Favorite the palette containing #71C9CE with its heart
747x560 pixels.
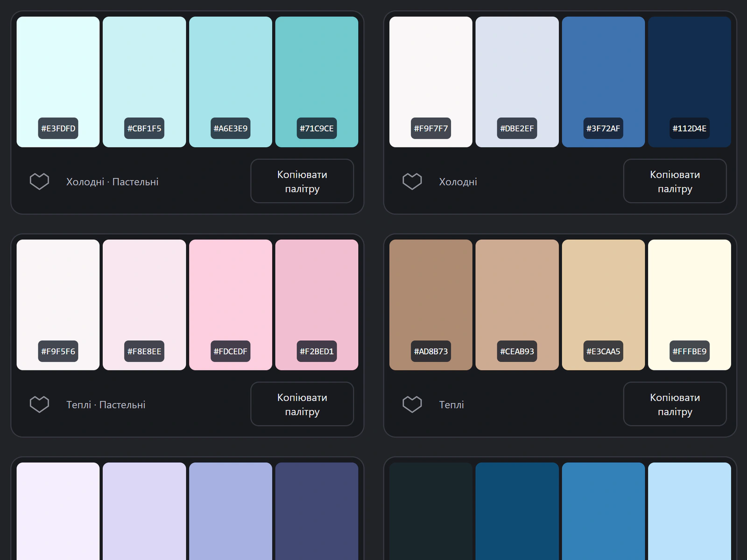coord(39,182)
